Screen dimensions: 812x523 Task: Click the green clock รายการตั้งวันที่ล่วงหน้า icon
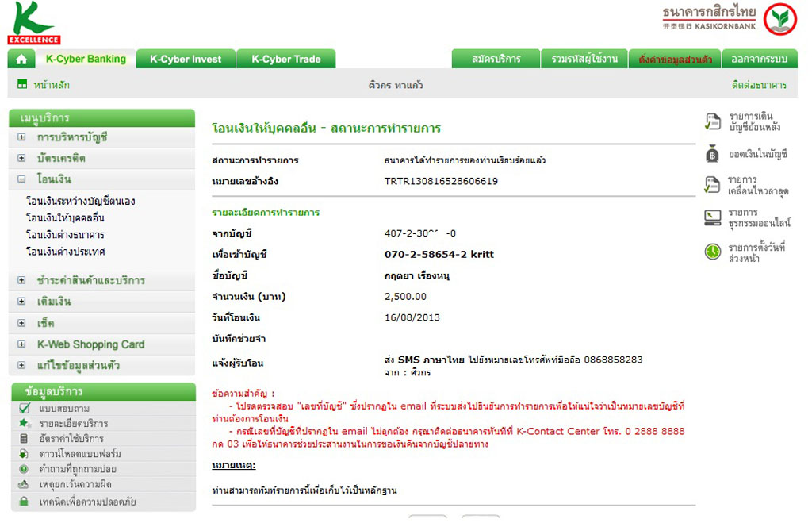(713, 252)
